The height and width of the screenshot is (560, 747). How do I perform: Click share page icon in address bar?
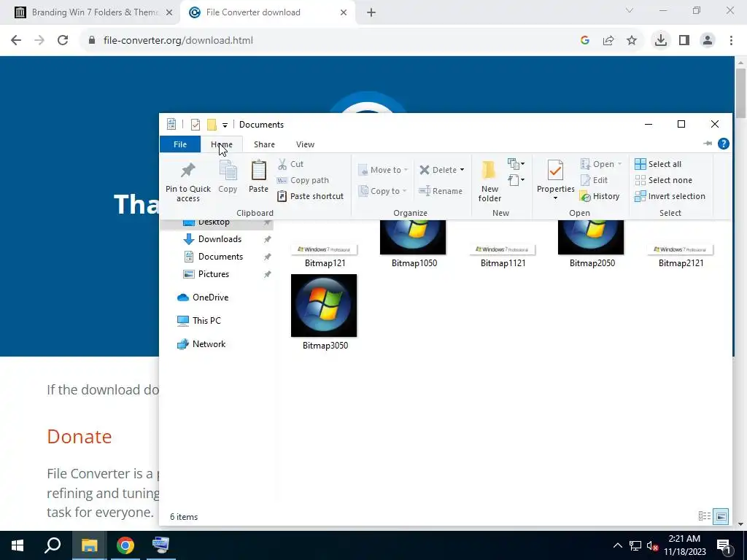pos(608,41)
